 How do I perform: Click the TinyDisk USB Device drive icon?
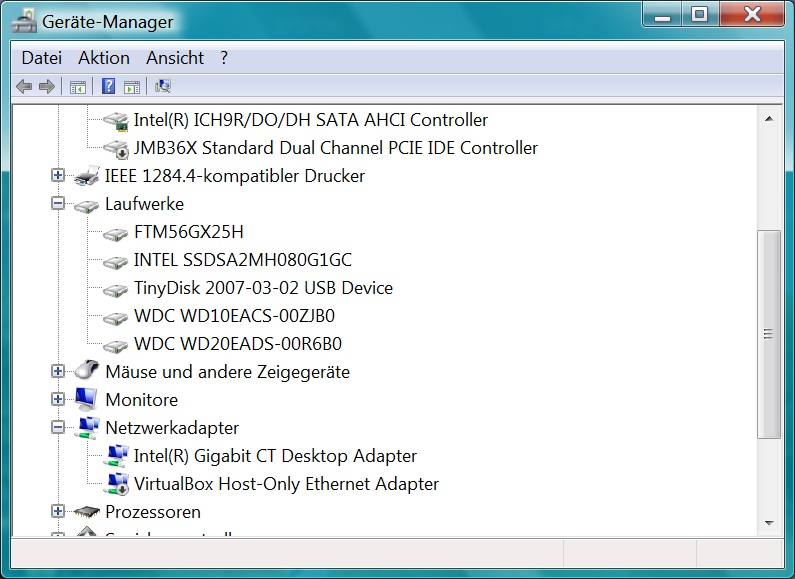tap(116, 289)
